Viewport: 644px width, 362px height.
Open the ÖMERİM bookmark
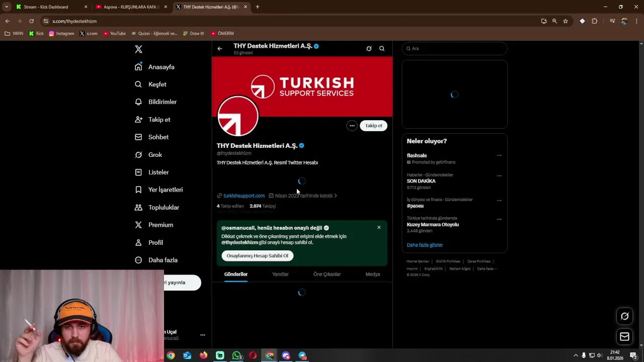pos(222,34)
